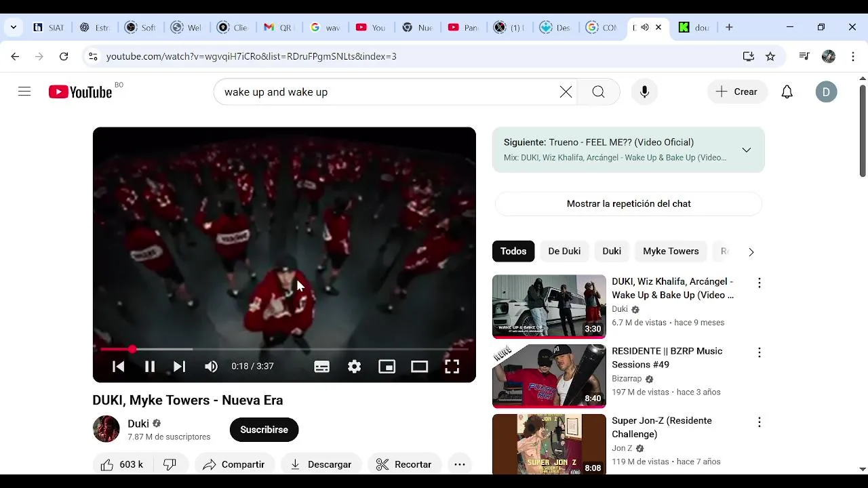Screen dimensions: 868x488
Task: Open options menu for RESIDENTE BZRP video
Action: tap(759, 352)
